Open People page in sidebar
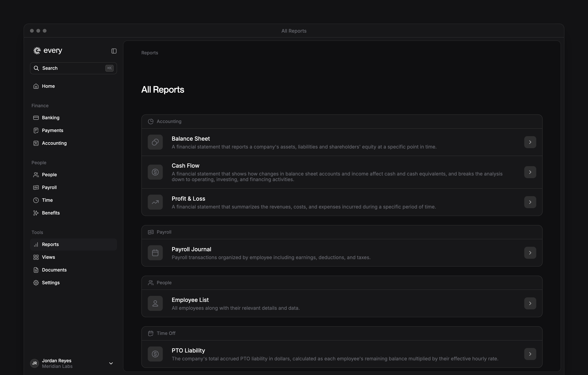 [73, 175]
